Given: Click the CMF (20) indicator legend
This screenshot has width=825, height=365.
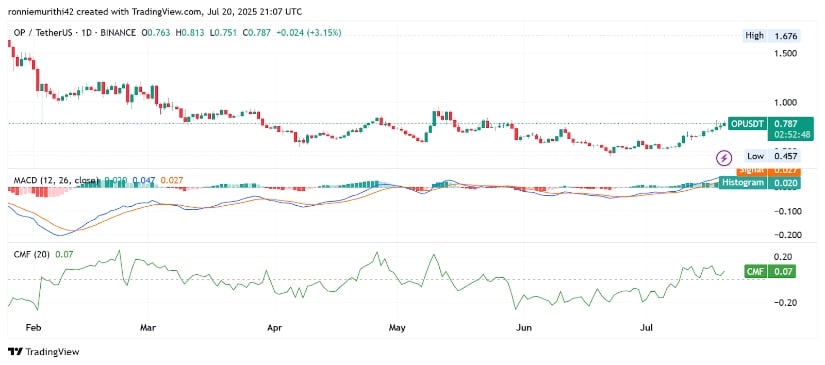Looking at the screenshot, I should pos(32,255).
